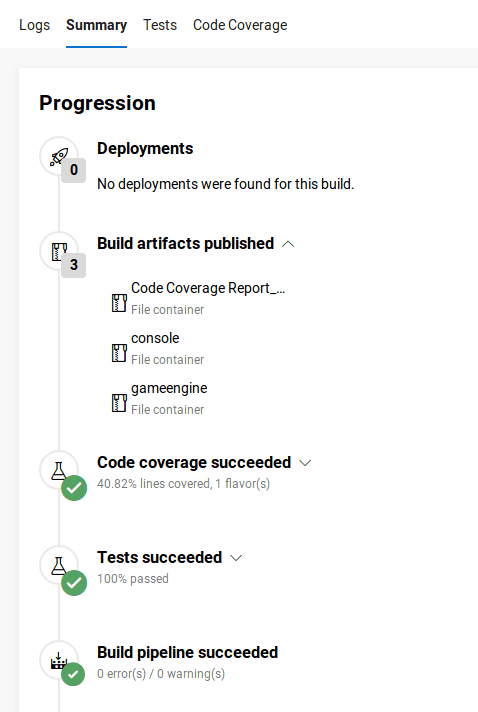Click the green checkmark on Code coverage
The height and width of the screenshot is (712, 478).
(74, 488)
